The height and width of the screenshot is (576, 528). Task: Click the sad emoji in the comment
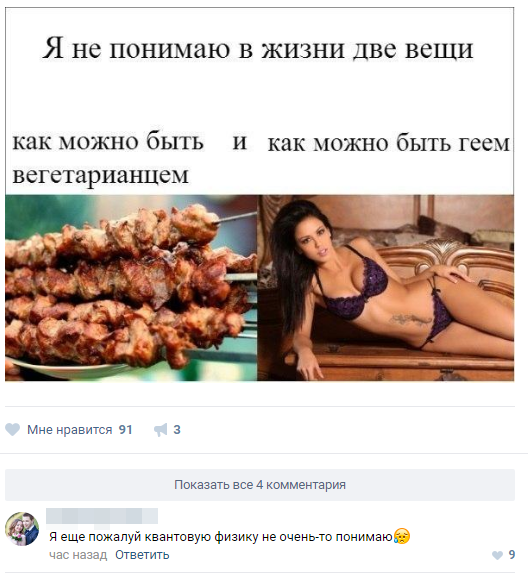coord(402,537)
